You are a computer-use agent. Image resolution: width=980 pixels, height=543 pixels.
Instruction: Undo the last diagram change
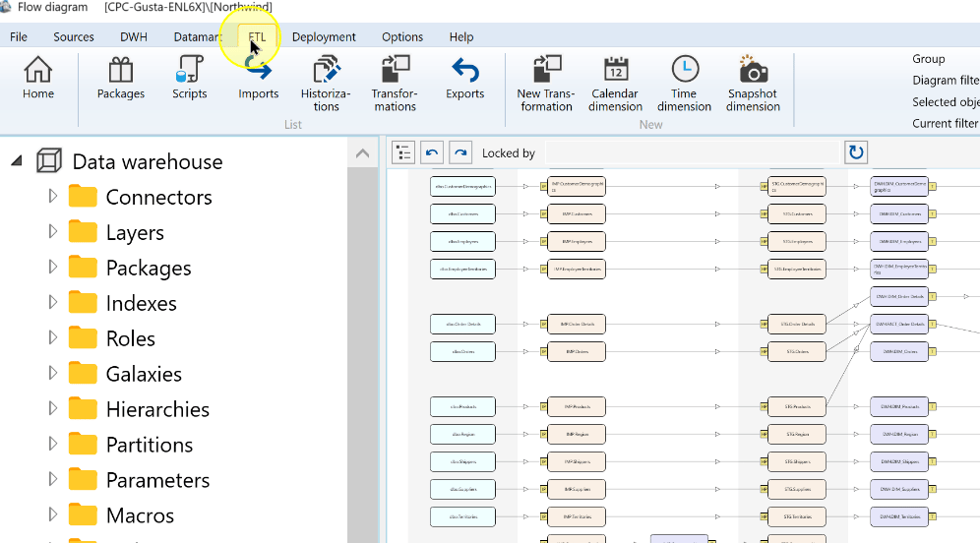(x=432, y=152)
